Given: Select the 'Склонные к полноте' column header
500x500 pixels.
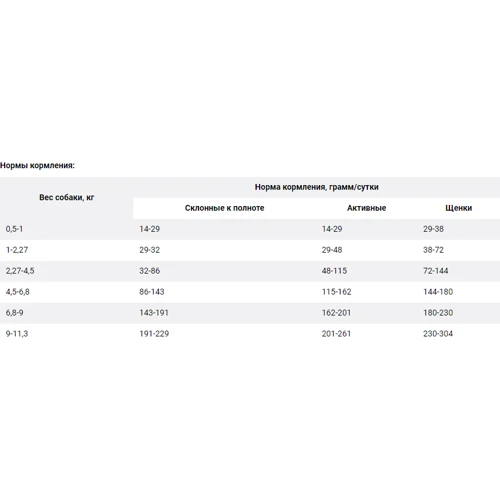Looking at the screenshot, I should [x=225, y=208].
